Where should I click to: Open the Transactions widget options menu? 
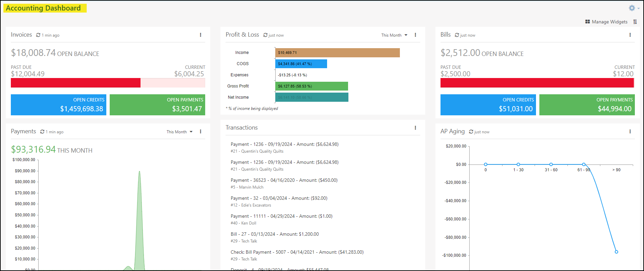point(415,128)
